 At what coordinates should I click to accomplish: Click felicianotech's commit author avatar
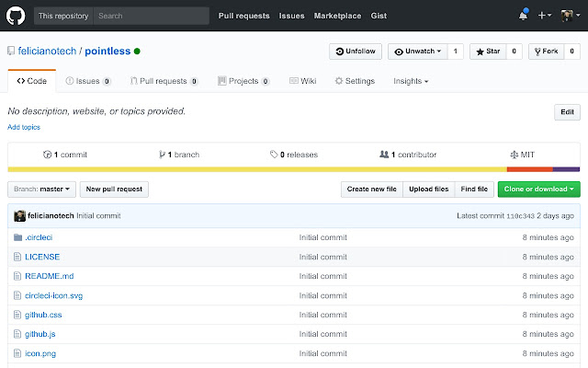[19, 216]
